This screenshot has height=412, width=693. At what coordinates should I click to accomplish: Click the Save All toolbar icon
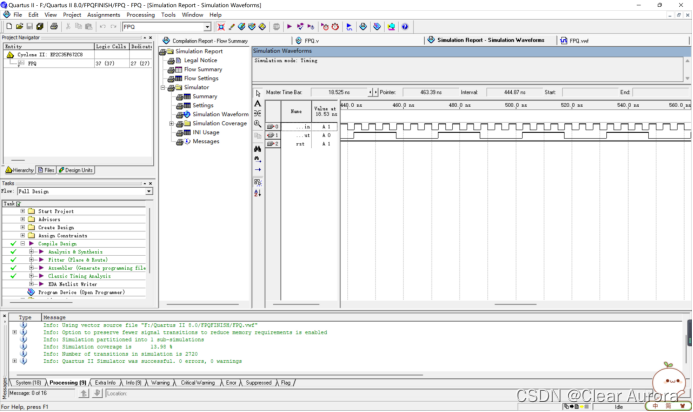pyautogui.click(x=40, y=27)
